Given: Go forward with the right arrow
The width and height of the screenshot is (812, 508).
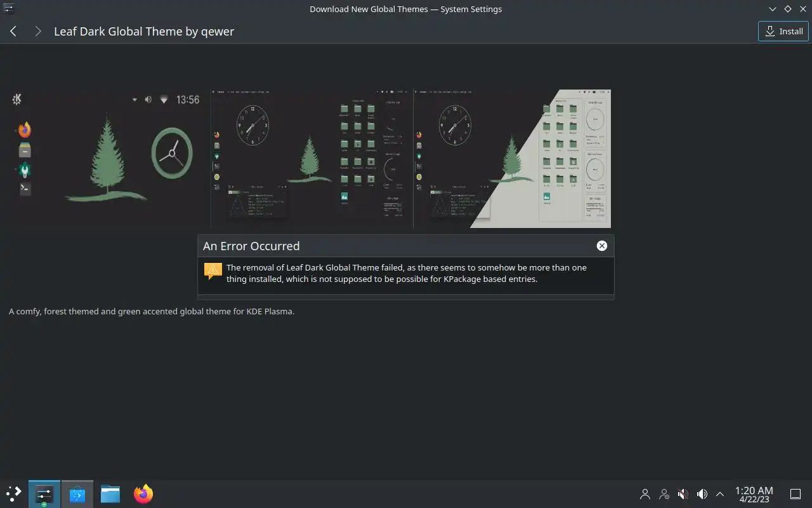Looking at the screenshot, I should pos(38,31).
